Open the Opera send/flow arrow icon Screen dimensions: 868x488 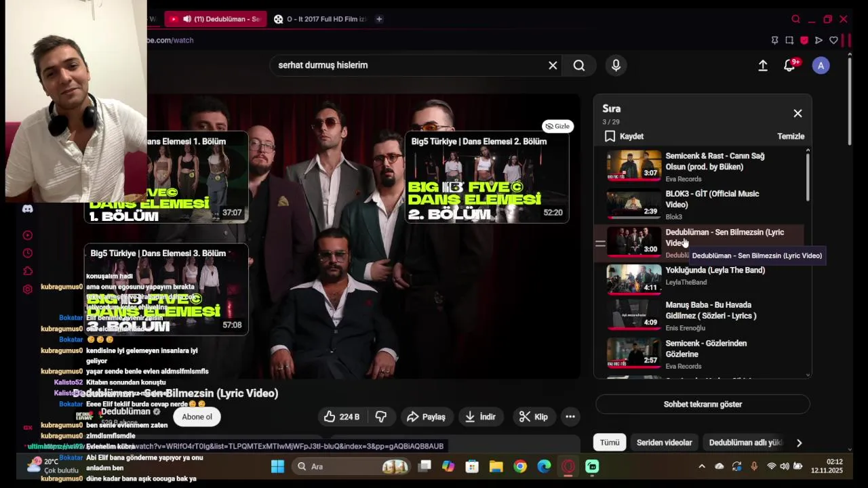pyautogui.click(x=818, y=40)
